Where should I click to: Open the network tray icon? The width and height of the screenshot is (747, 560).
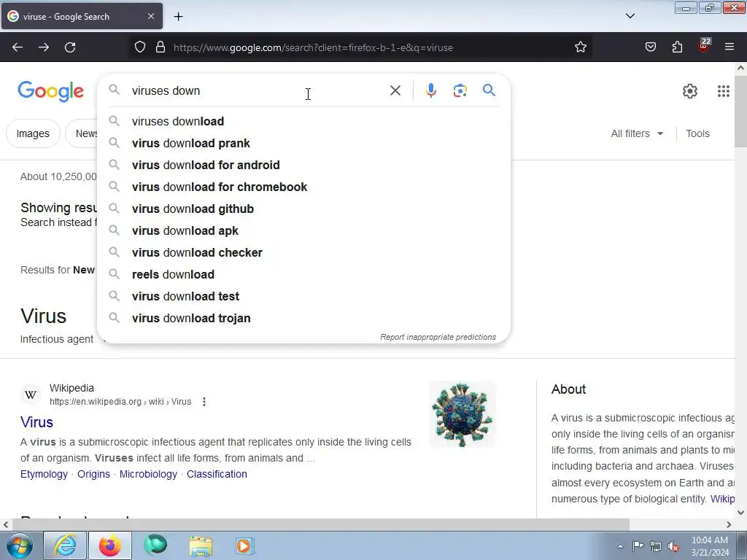point(656,546)
